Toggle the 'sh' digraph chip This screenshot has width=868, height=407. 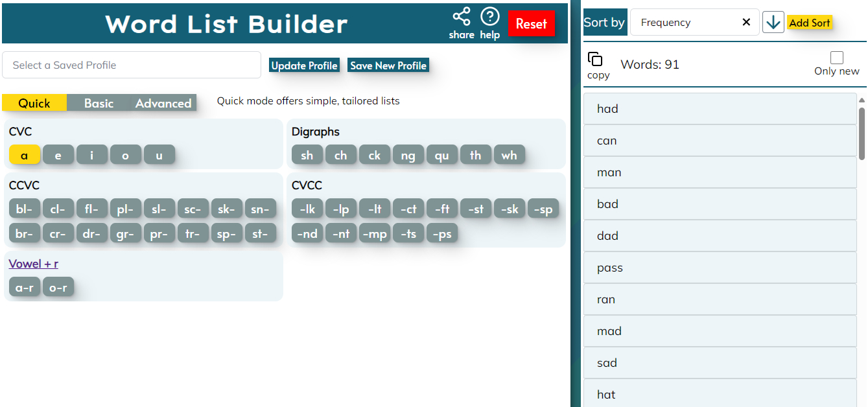pos(307,156)
